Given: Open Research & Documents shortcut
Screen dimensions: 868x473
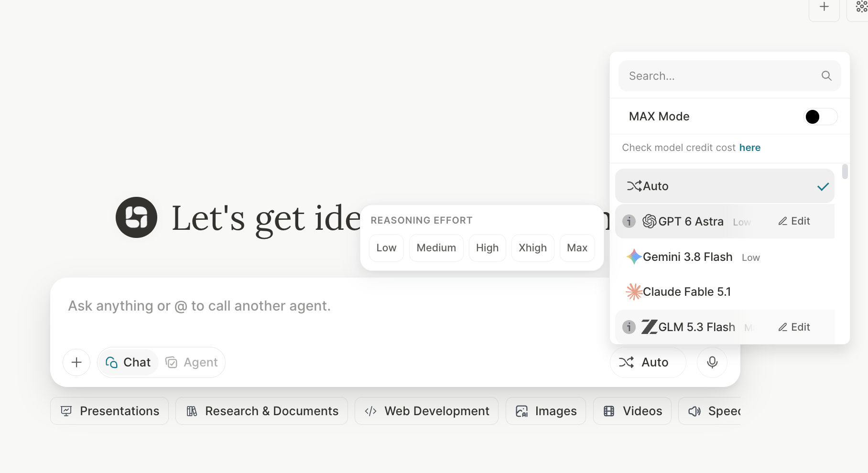Looking at the screenshot, I should pyautogui.click(x=261, y=411).
